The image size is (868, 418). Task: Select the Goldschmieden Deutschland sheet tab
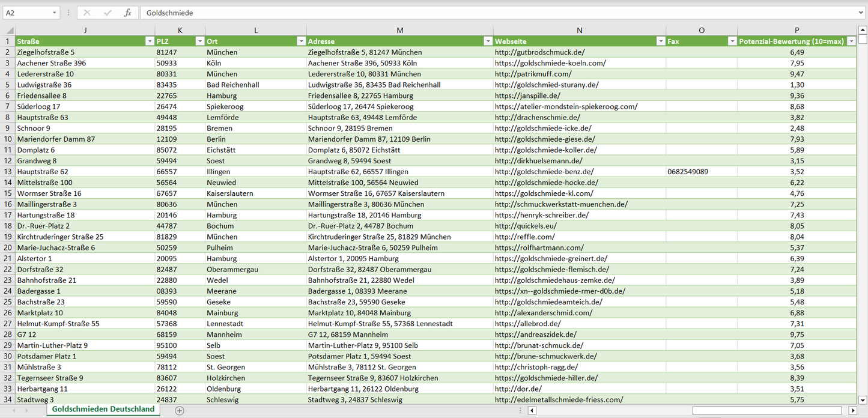[x=103, y=409]
